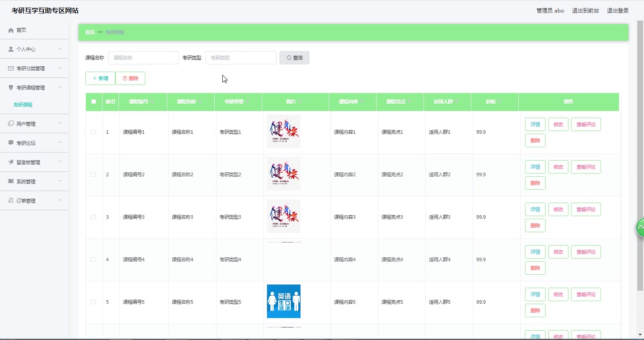Click the 删除 batch delete button above table

[x=130, y=78]
